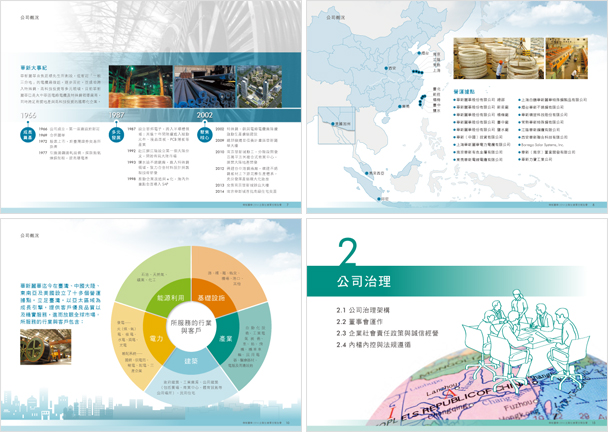Screen dimensions: 608x432
Task: Click the 馬來西亞 map marker
Action: (367, 173)
